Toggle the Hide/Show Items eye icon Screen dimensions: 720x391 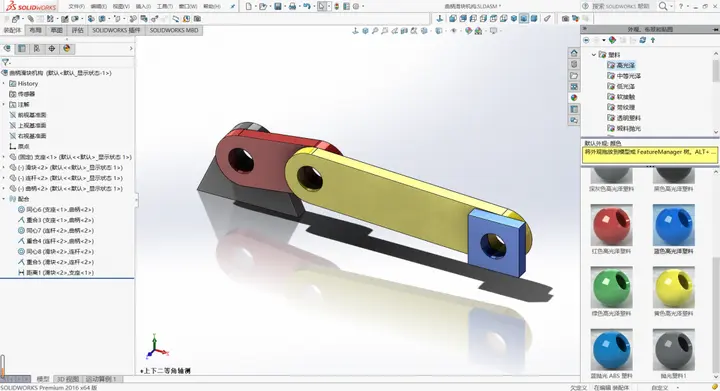454,31
